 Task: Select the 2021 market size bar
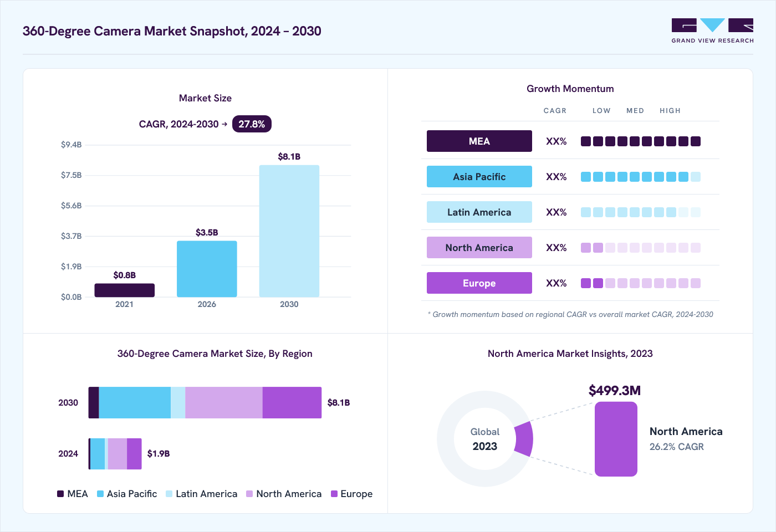(x=125, y=290)
